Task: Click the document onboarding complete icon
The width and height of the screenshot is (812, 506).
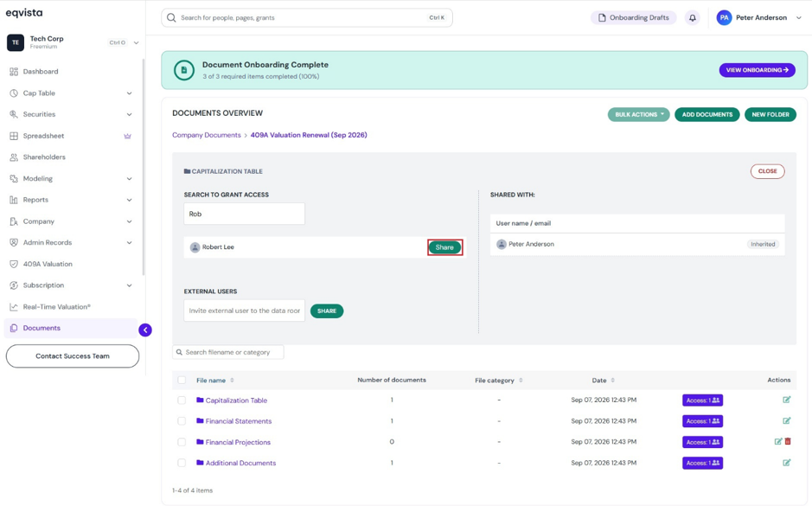Action: pos(184,70)
